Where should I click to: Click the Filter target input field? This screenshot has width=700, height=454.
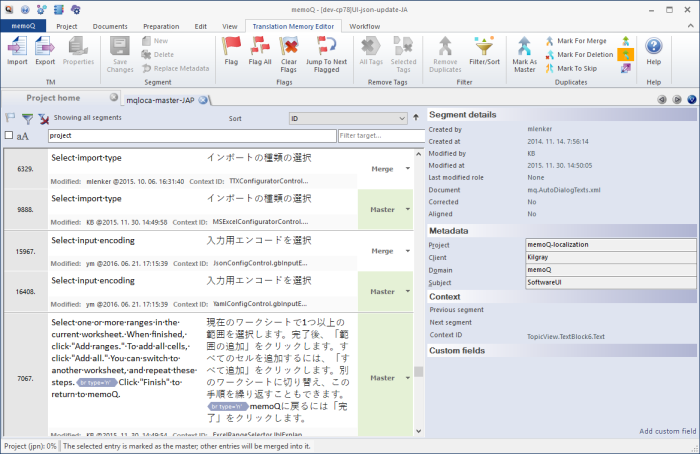381,136
